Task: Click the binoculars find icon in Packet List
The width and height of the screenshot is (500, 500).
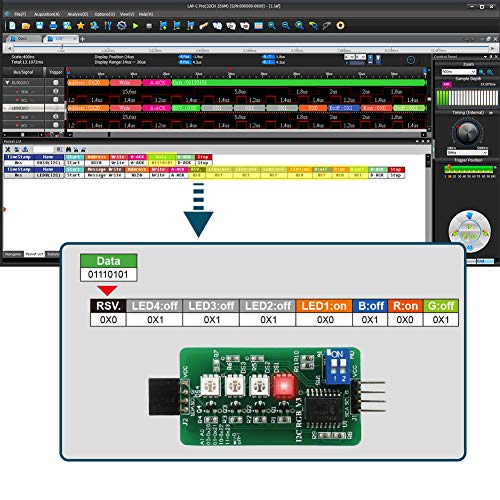Action: tap(68, 149)
